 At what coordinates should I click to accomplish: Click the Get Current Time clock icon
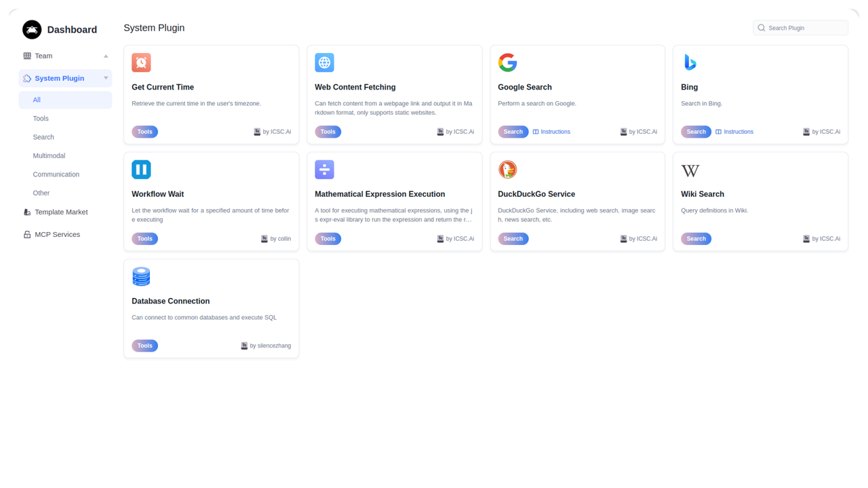[x=141, y=62]
